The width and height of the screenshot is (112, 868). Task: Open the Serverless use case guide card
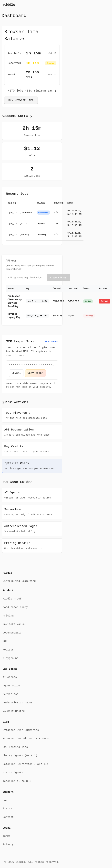[32, 512]
